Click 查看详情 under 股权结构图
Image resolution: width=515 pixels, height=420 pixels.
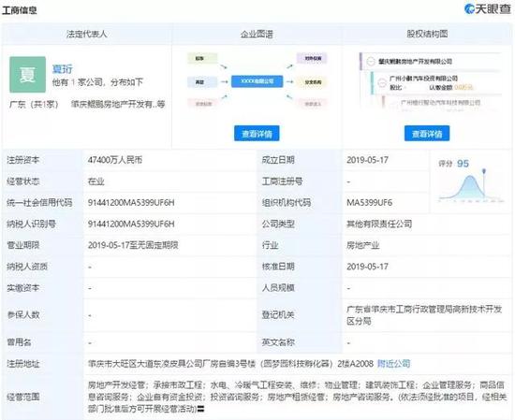click(x=427, y=134)
